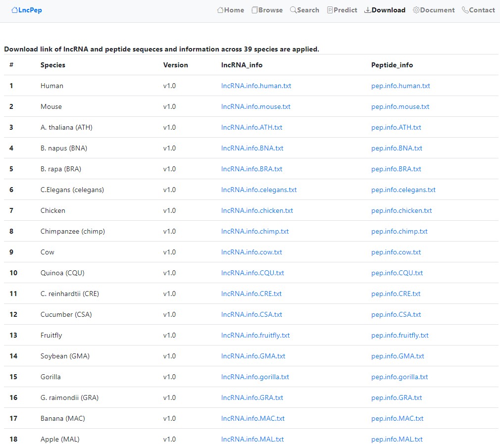Click the Predict icon in navbar

coord(330,10)
